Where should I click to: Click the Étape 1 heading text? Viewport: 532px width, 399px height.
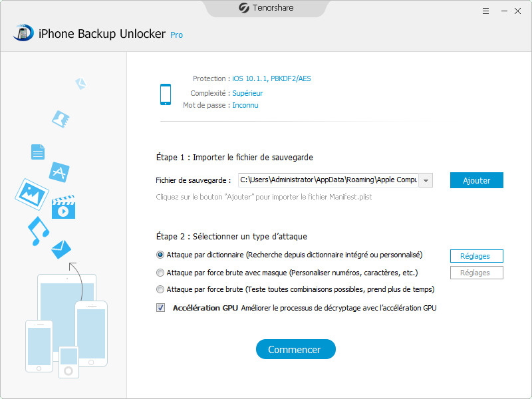tap(235, 158)
